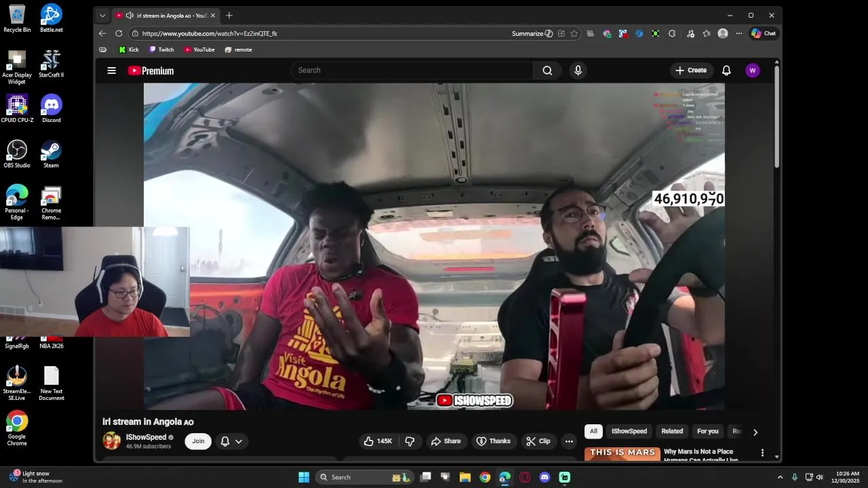Show more filter chips with right arrow
The height and width of the screenshot is (488, 868).
point(755,432)
